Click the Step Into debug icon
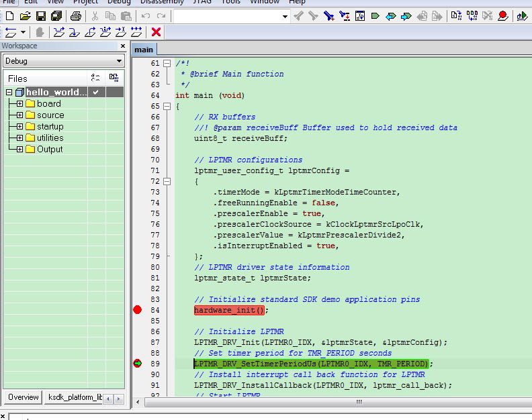Viewport: 532px width, 420px height. click(x=74, y=32)
